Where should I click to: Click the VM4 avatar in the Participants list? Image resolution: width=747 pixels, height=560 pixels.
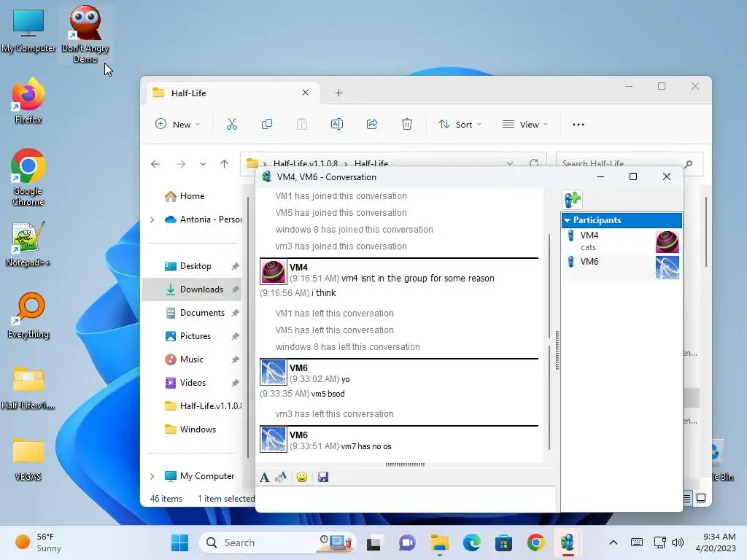coord(667,241)
